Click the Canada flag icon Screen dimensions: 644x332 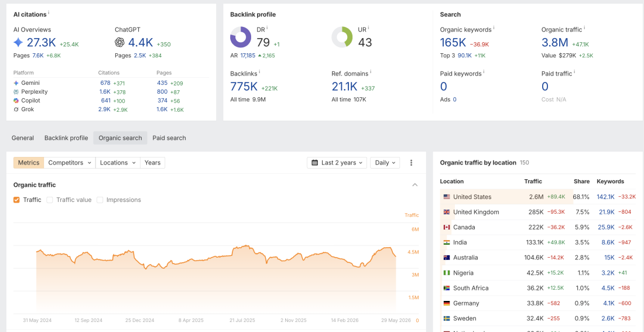tap(447, 227)
